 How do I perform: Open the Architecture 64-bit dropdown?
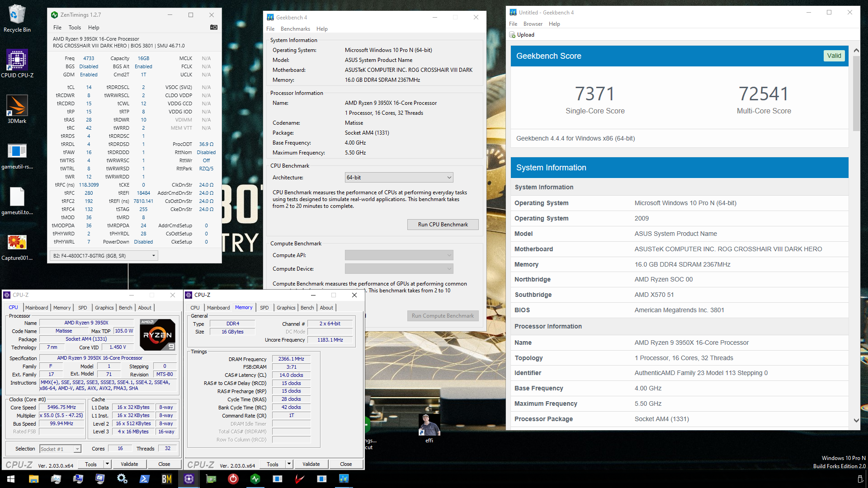tap(399, 178)
